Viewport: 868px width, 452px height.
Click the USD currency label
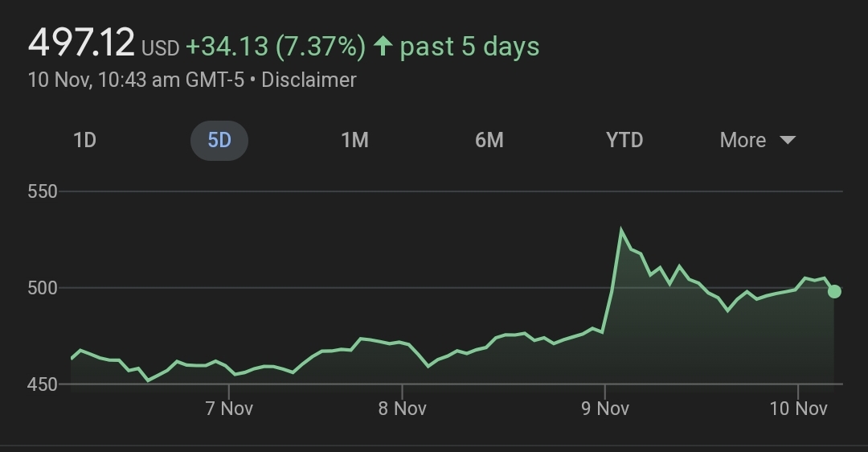160,48
